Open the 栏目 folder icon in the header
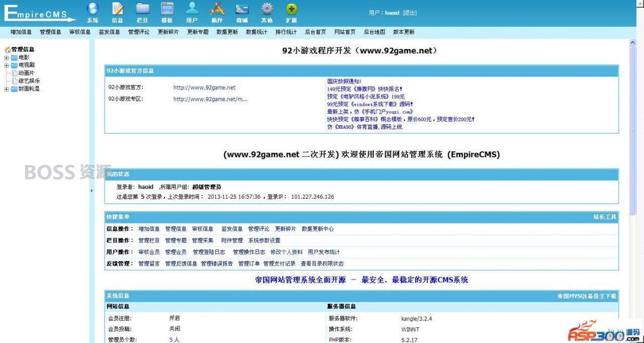Image resolution: width=644 pixels, height=343 pixels. click(142, 9)
